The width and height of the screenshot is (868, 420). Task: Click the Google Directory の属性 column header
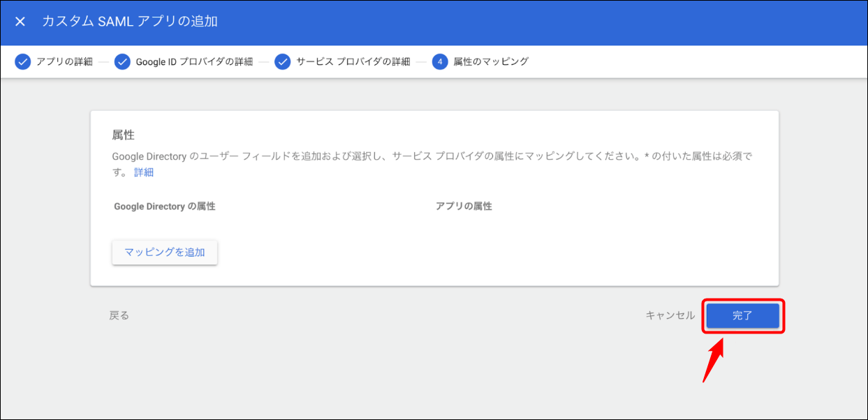click(x=164, y=207)
